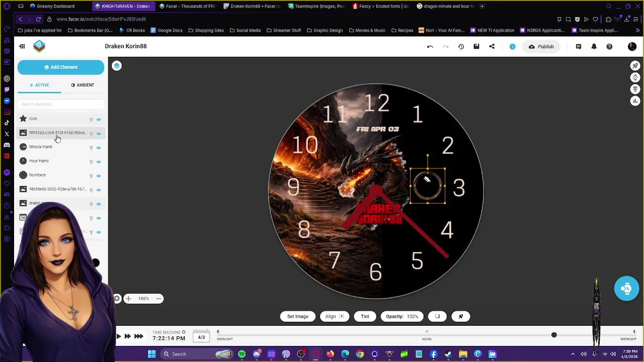Hide the Hour Hand layer
The width and height of the screenshot is (644, 362).
(x=99, y=162)
